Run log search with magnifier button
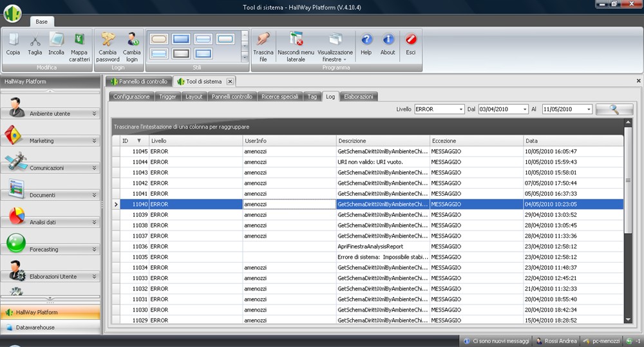The image size is (644, 347). (614, 109)
